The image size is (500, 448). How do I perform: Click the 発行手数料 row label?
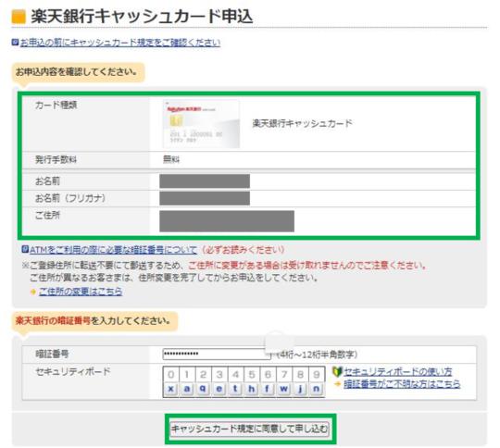(x=56, y=159)
